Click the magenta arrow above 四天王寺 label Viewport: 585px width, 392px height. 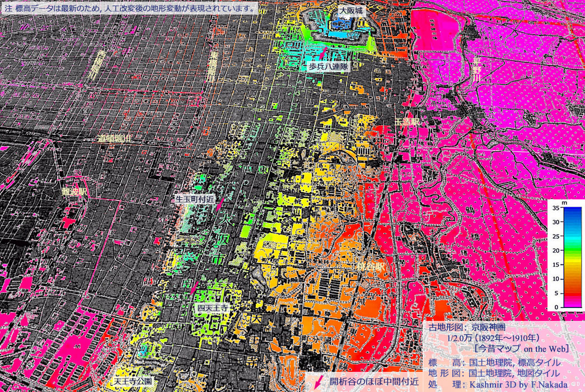pyautogui.click(x=194, y=290)
